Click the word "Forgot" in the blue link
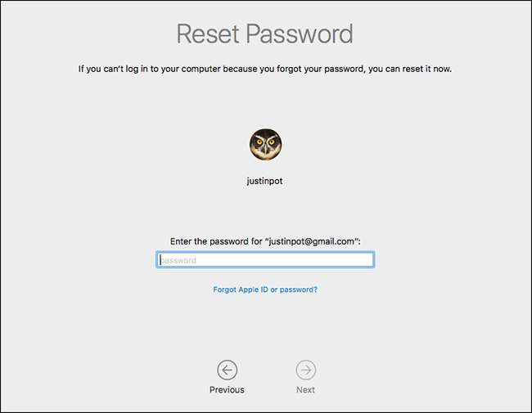Viewport: 532px width, 413px height. pos(225,290)
